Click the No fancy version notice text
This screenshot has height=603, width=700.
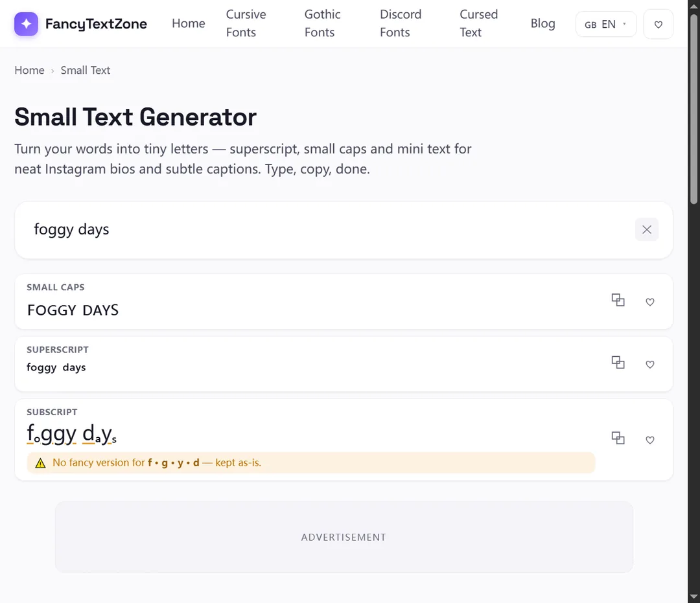[157, 462]
